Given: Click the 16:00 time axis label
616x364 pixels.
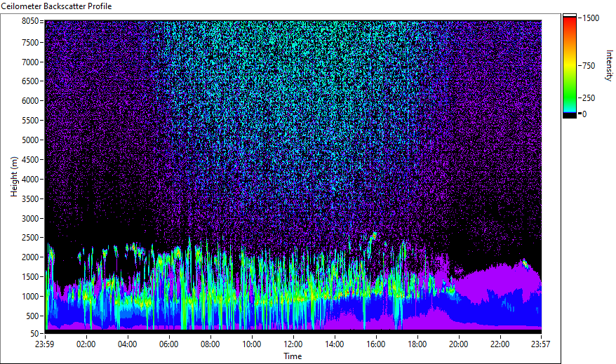Looking at the screenshot, I should [376, 344].
